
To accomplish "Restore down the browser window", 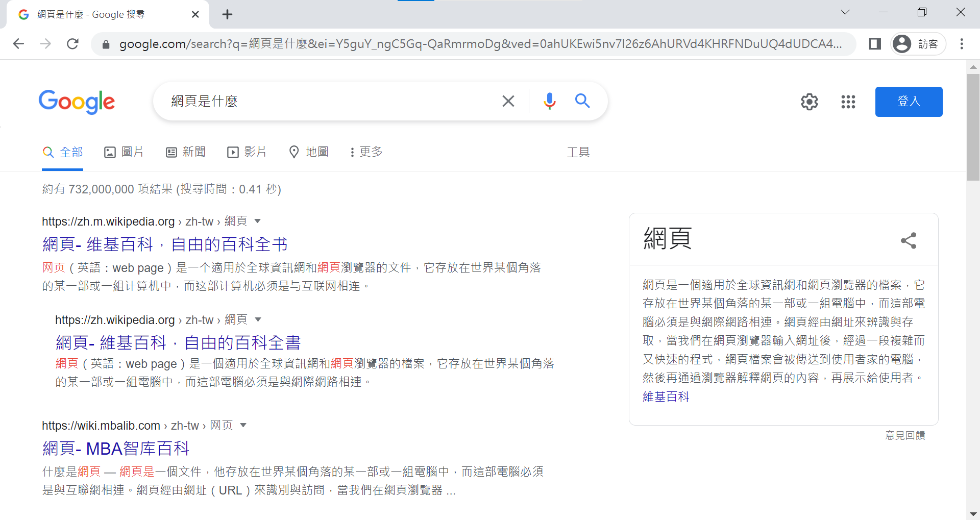I will coord(922,12).
